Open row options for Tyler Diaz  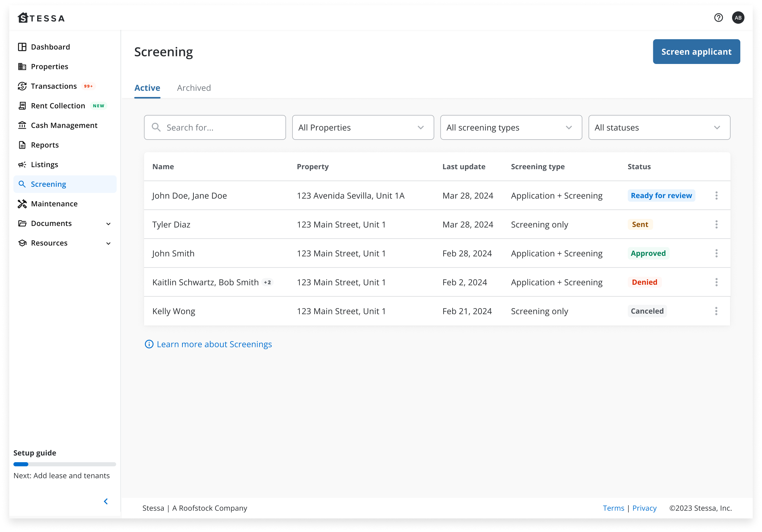point(716,225)
